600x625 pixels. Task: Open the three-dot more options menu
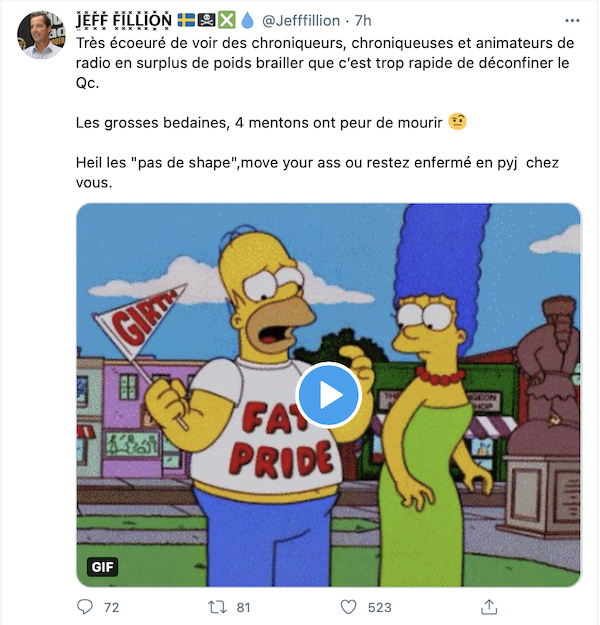572,21
